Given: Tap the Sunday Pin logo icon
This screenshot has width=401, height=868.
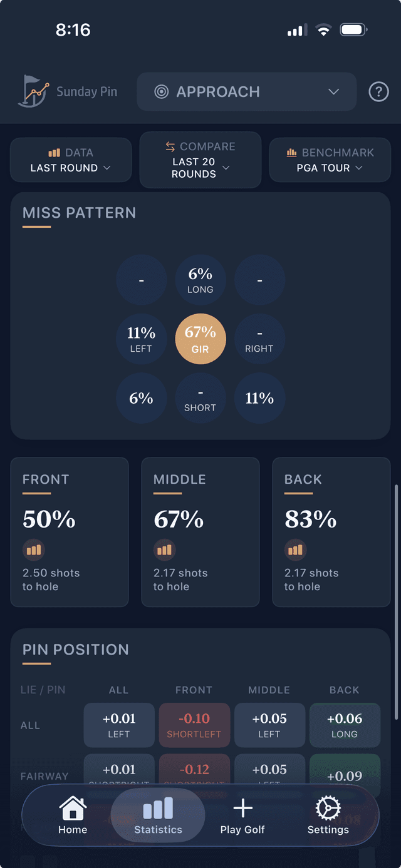Looking at the screenshot, I should tap(33, 91).
